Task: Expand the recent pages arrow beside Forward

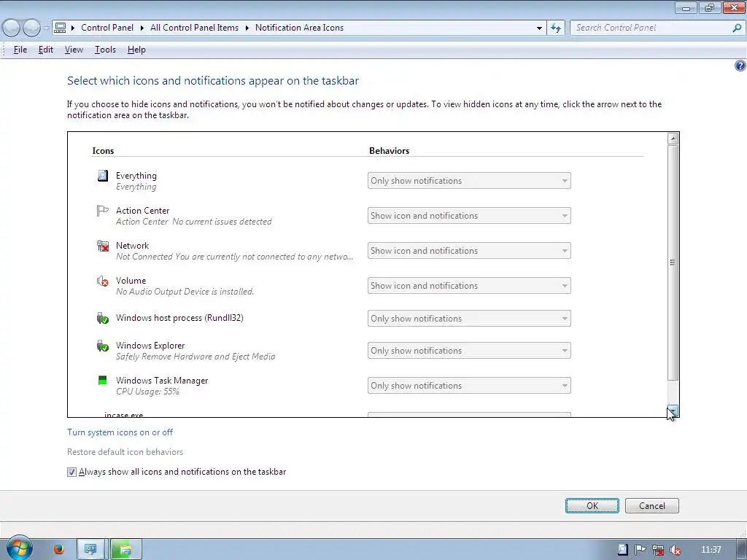Action: click(46, 28)
